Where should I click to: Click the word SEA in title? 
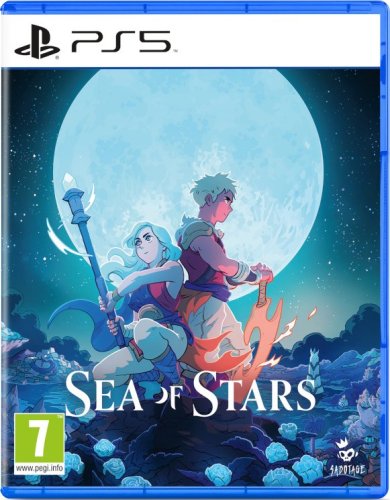click(x=105, y=392)
